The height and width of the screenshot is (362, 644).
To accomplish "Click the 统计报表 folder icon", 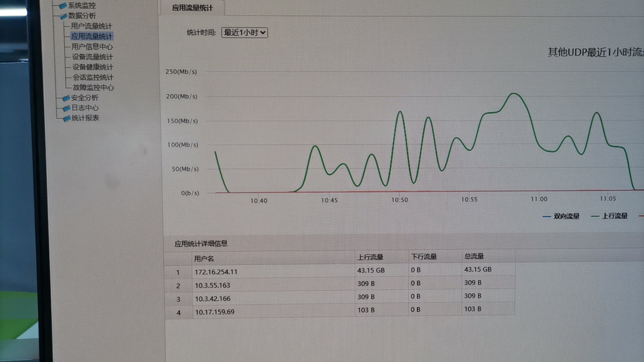I will pos(67,118).
